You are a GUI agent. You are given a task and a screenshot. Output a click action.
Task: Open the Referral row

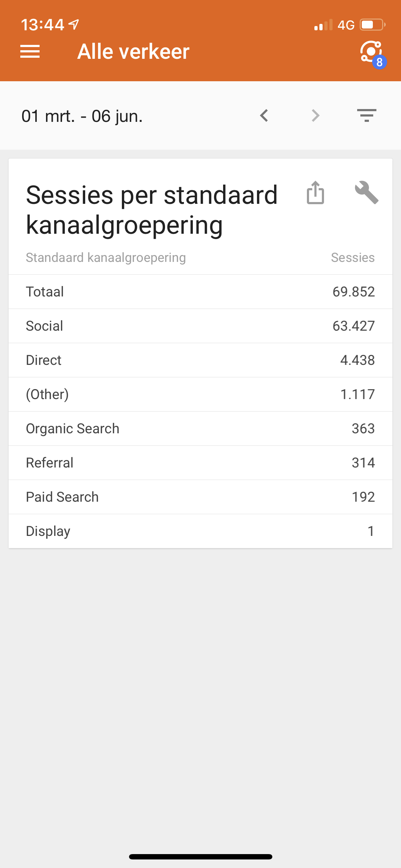point(200,463)
